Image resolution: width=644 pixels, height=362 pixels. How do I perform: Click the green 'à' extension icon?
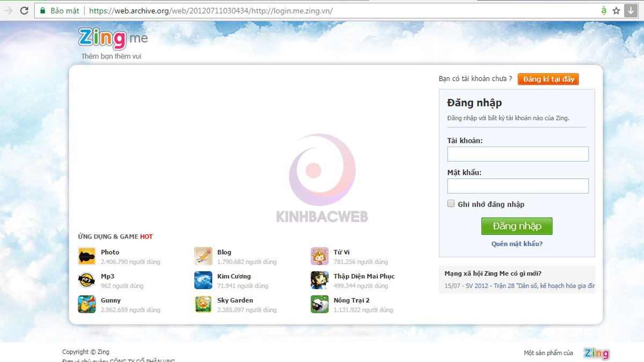[604, 10]
